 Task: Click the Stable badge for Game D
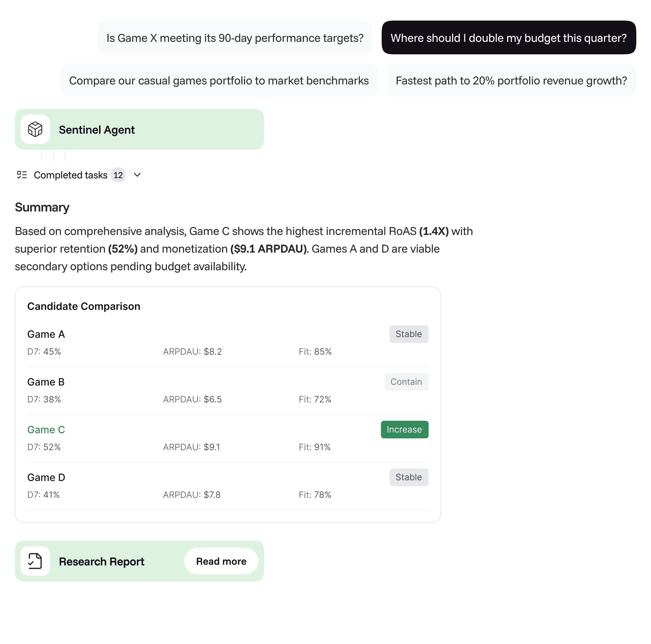point(409,477)
